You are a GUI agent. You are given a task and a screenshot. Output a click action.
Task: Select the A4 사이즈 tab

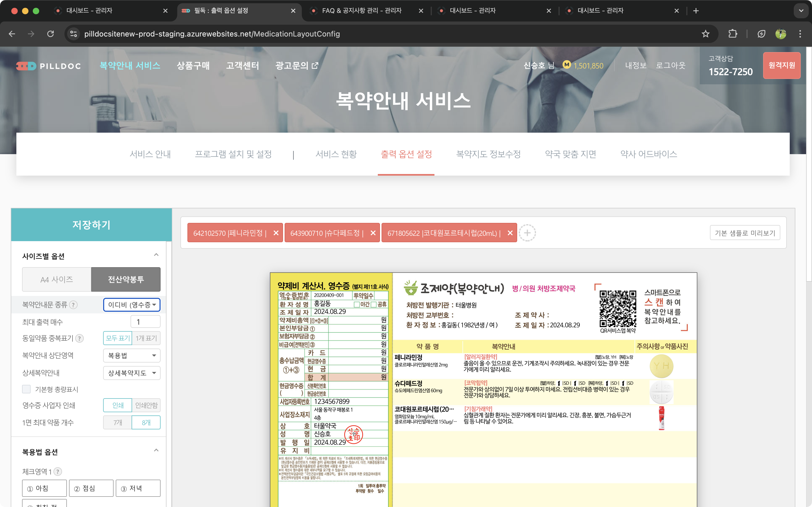tap(57, 279)
